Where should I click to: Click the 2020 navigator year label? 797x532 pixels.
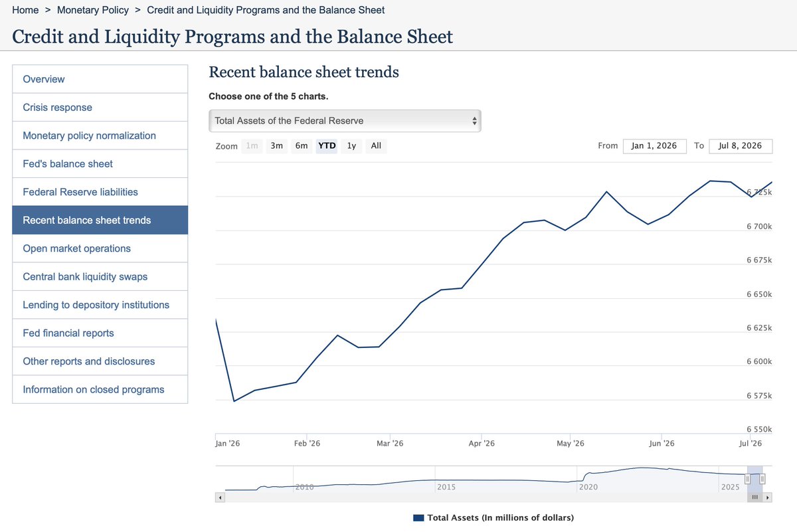[588, 487]
